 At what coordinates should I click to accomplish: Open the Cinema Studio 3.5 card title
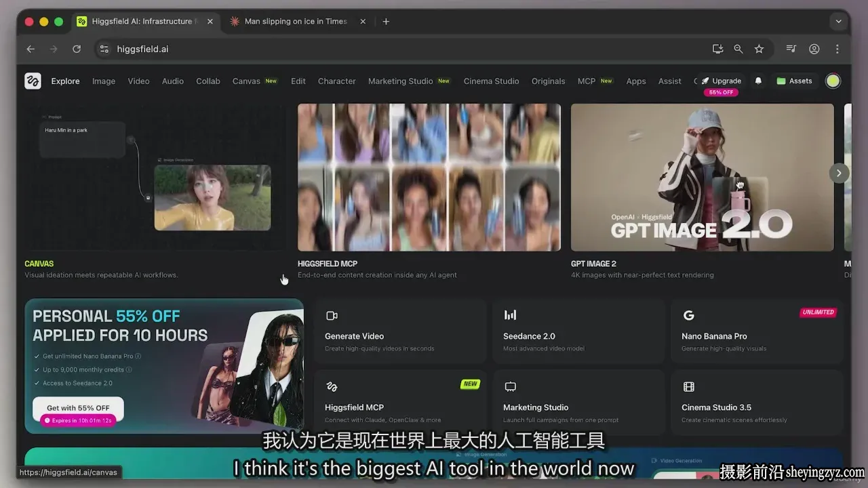pyautogui.click(x=716, y=407)
